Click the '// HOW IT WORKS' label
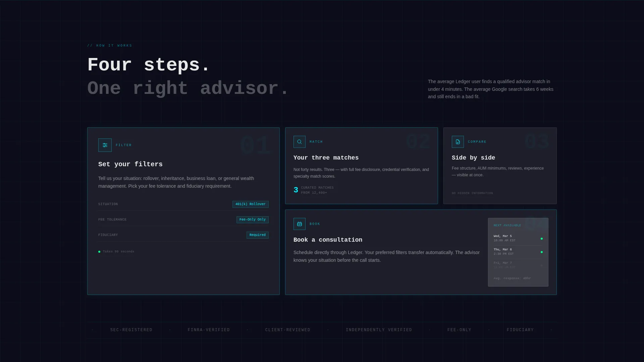This screenshot has height=362, width=644. pos(110,46)
